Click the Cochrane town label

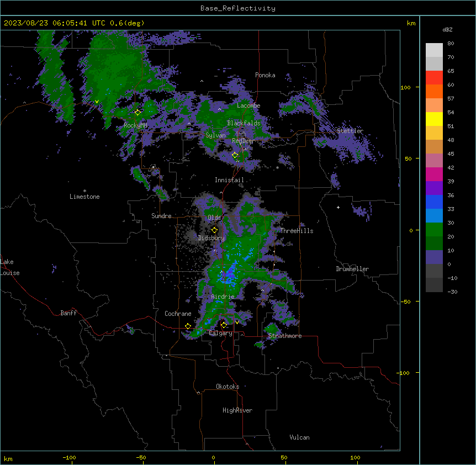[x=178, y=314]
